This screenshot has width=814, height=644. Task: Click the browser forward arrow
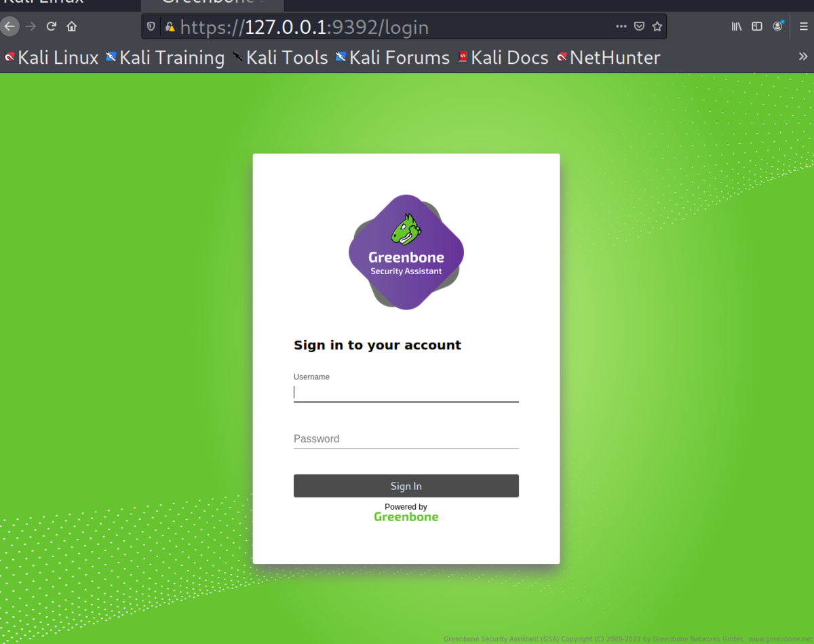(31, 26)
